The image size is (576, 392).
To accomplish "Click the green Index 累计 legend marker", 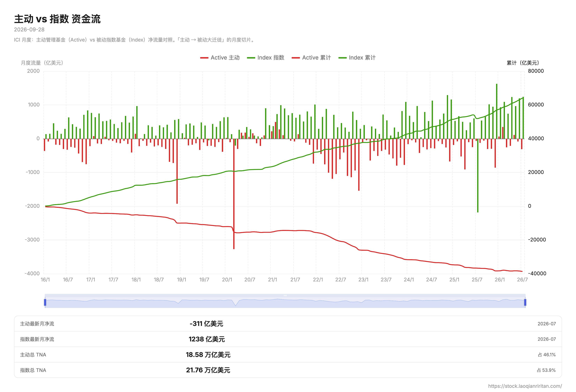I will point(342,58).
